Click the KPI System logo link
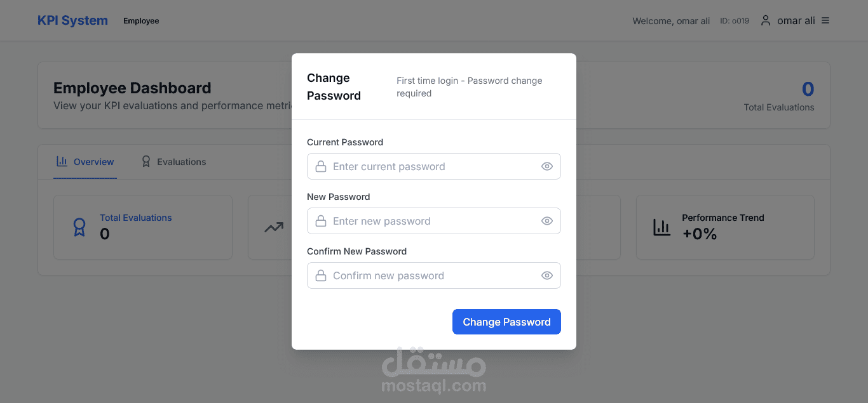This screenshot has height=403, width=868. [72, 20]
